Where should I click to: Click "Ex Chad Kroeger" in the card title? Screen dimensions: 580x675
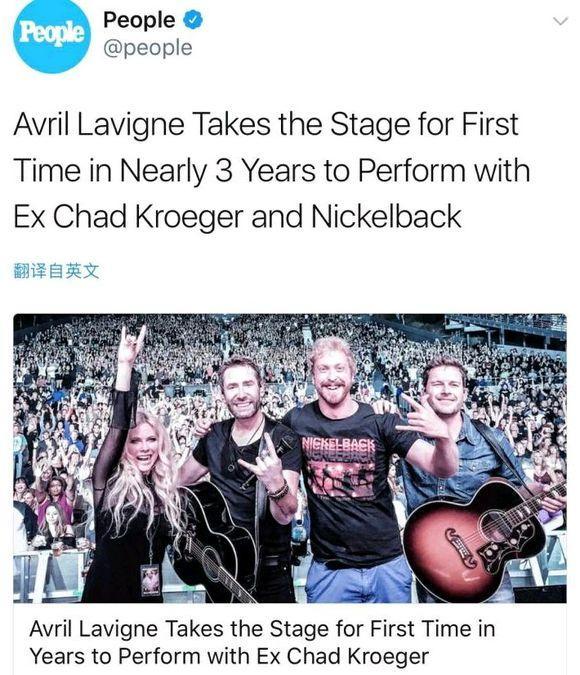click(343, 656)
